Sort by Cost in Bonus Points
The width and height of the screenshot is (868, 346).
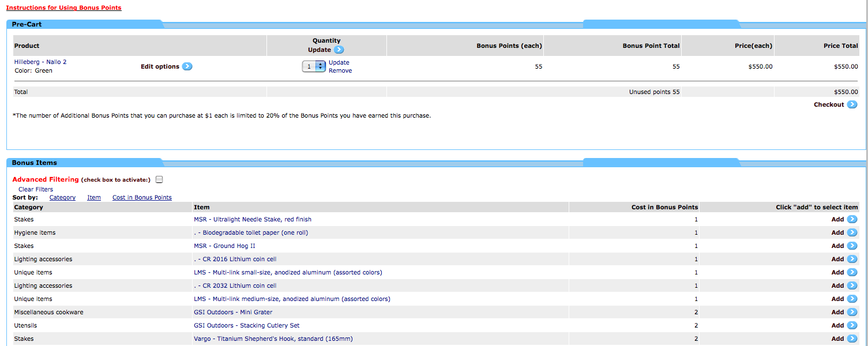142,197
